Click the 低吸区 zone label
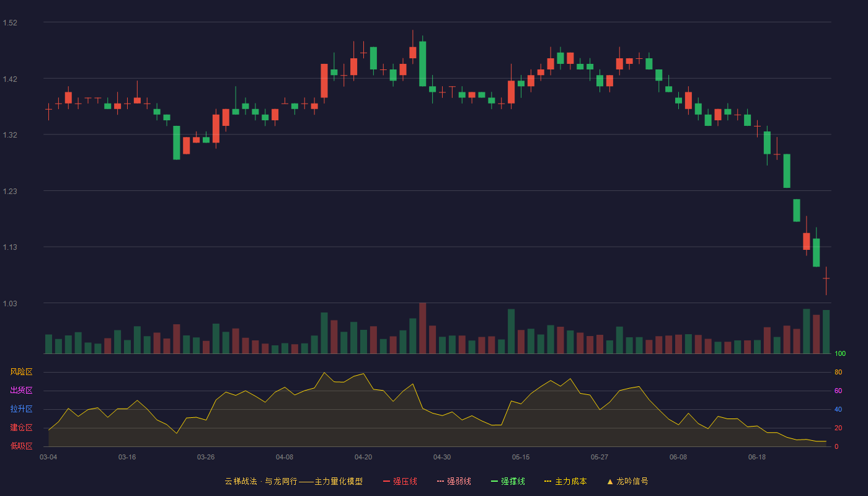The height and width of the screenshot is (496, 868). tap(21, 446)
